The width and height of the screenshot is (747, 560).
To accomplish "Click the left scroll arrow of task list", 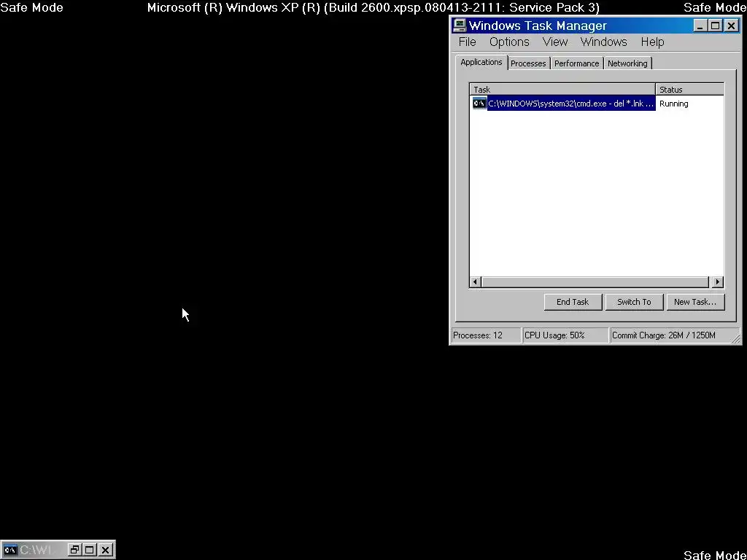I will pos(474,282).
